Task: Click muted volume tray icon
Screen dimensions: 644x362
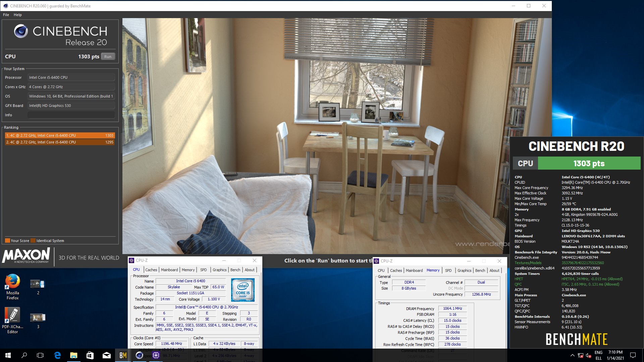Action: pos(588,355)
